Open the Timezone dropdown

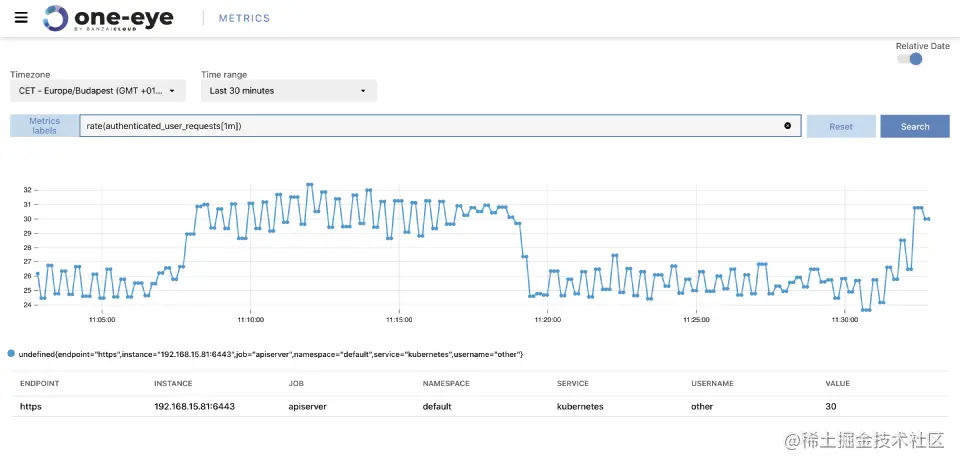tap(98, 90)
